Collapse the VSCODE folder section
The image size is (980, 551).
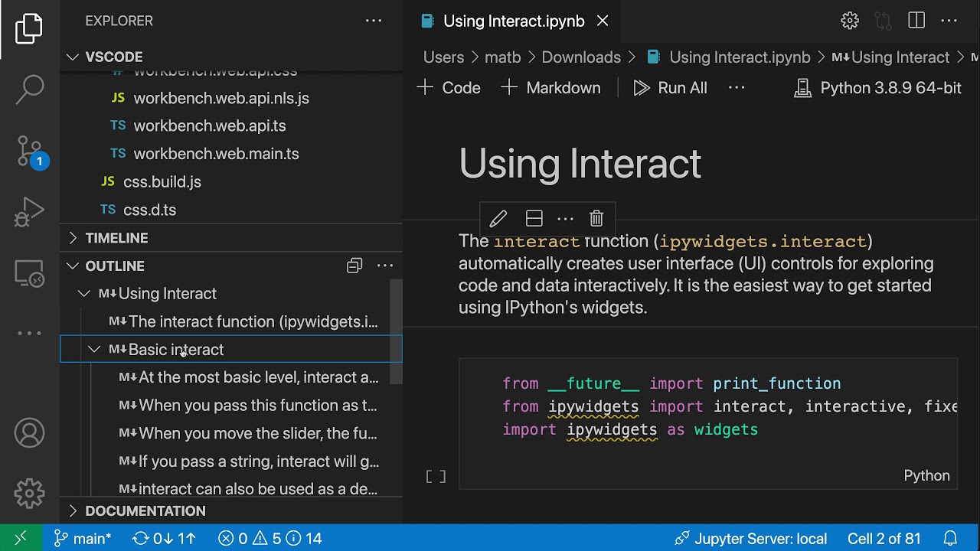(230, 57)
